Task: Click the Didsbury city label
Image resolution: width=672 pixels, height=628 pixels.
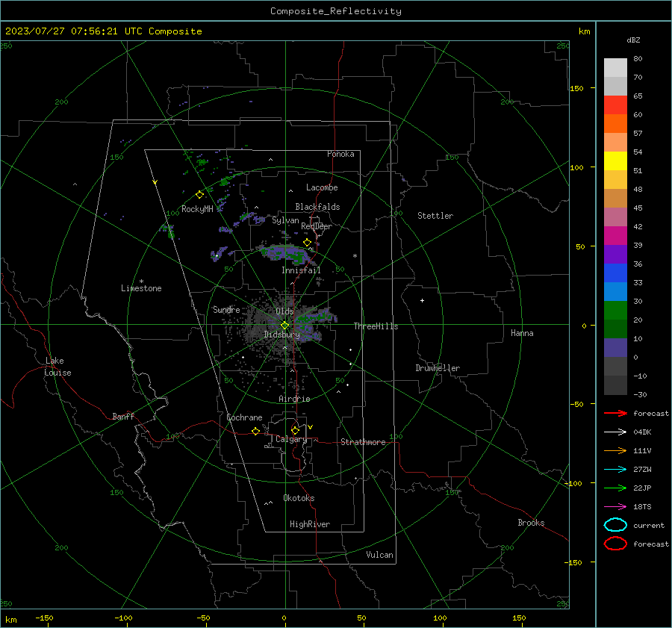Action: (281, 335)
